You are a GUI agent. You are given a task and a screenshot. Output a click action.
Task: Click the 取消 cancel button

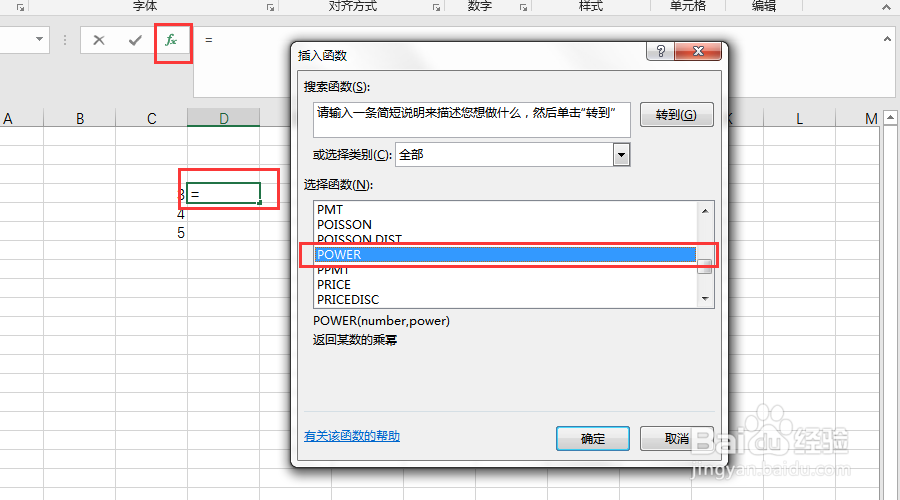(677, 439)
